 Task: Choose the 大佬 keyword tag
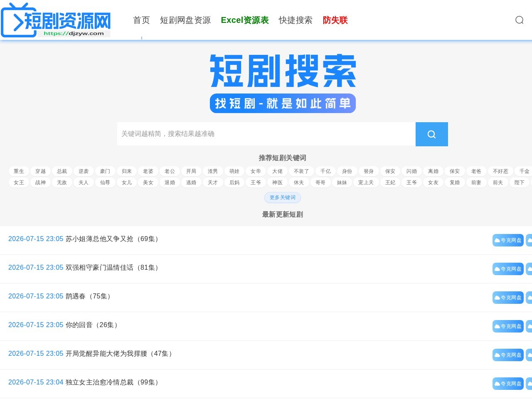coord(277,171)
